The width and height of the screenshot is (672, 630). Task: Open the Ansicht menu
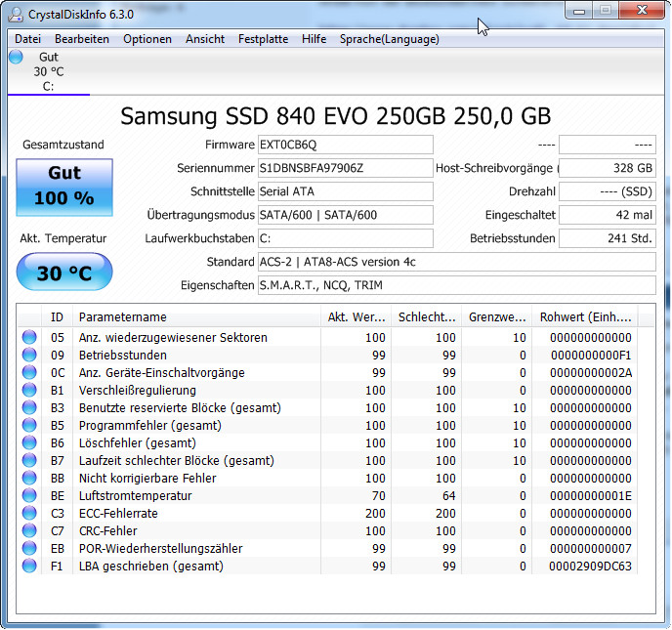pos(205,39)
